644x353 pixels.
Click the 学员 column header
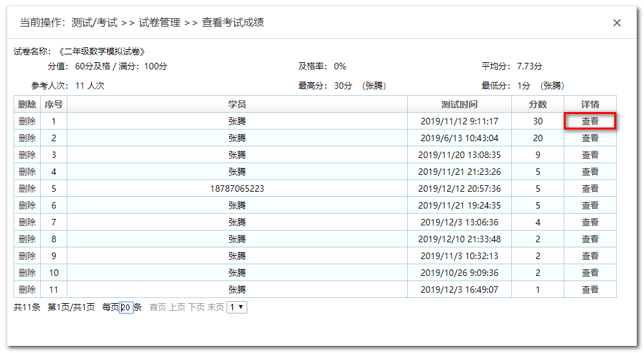[x=237, y=104]
